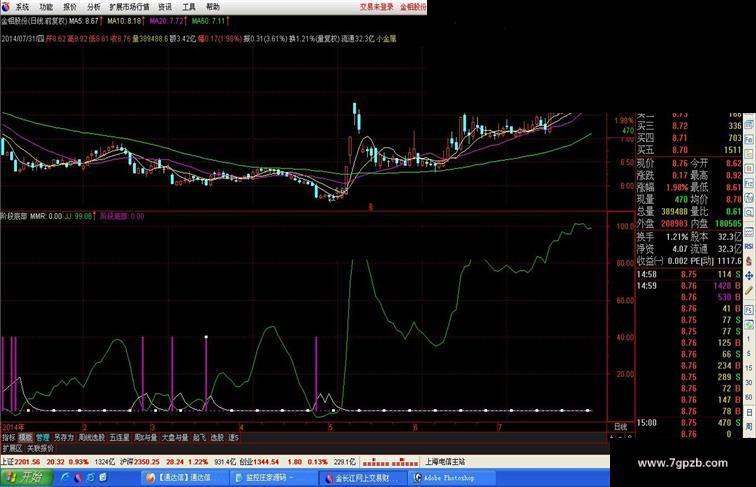Select the 选股 template tab

coord(217,437)
